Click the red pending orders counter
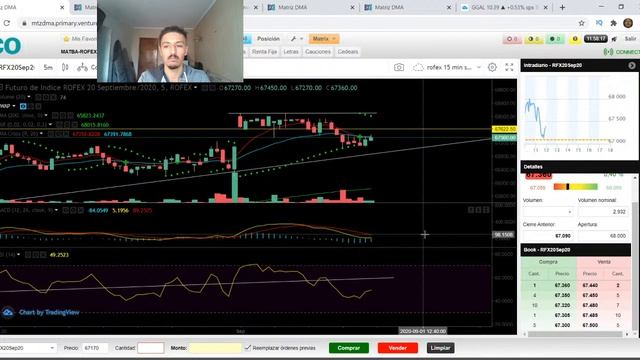This screenshot has width=640, height=360. [x=512, y=39]
